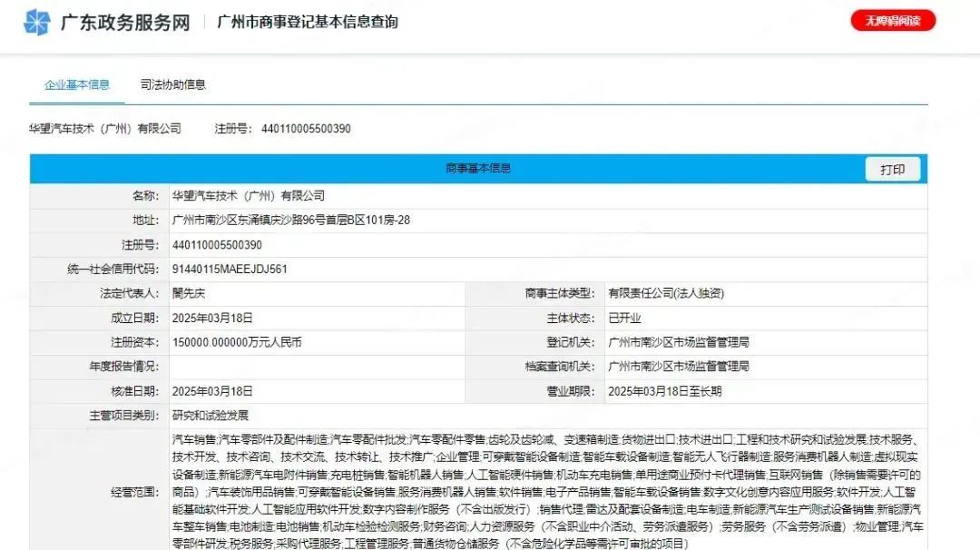Select 档案查询机关 value 广州市南沙区市场监督管理局
The height and width of the screenshot is (550, 980).
[x=678, y=367]
